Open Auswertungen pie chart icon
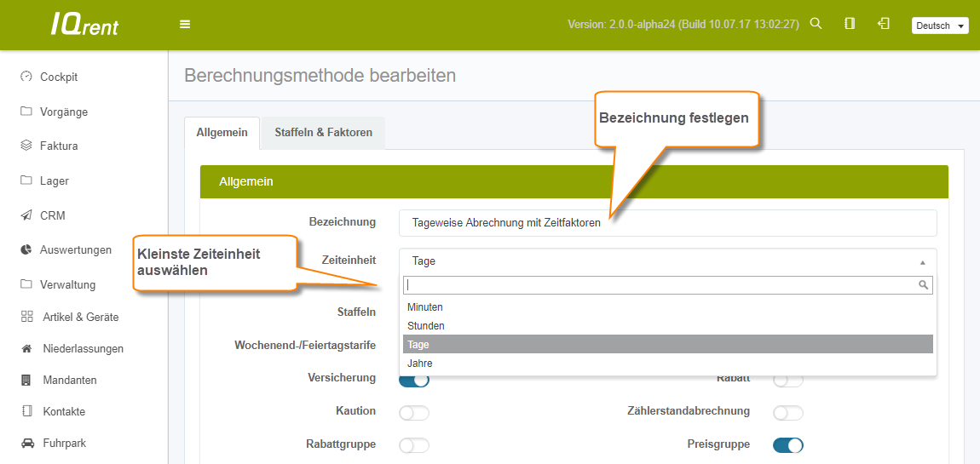Viewport: 980px width, 464px height. click(26, 249)
